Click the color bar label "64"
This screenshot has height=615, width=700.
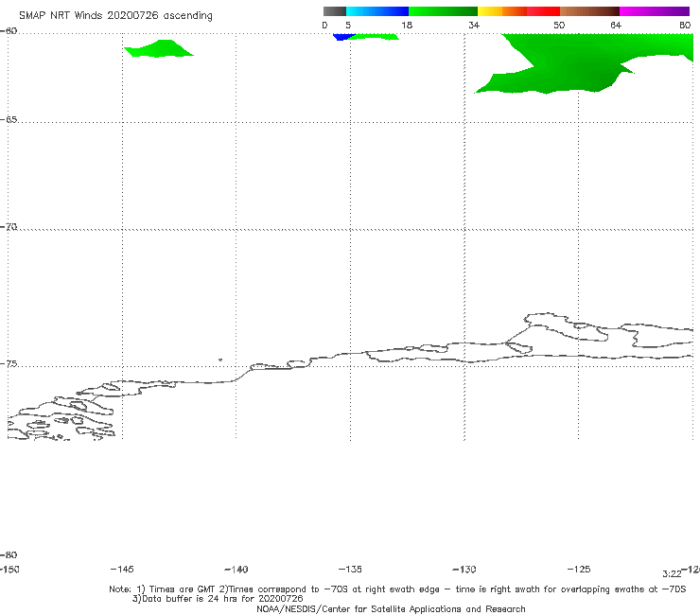[x=616, y=25]
